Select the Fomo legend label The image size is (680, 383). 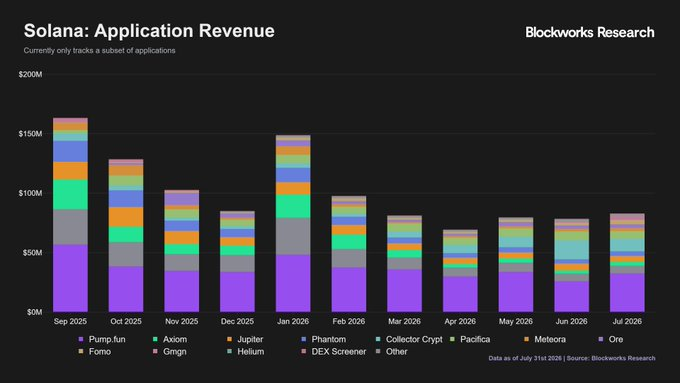[x=100, y=352]
